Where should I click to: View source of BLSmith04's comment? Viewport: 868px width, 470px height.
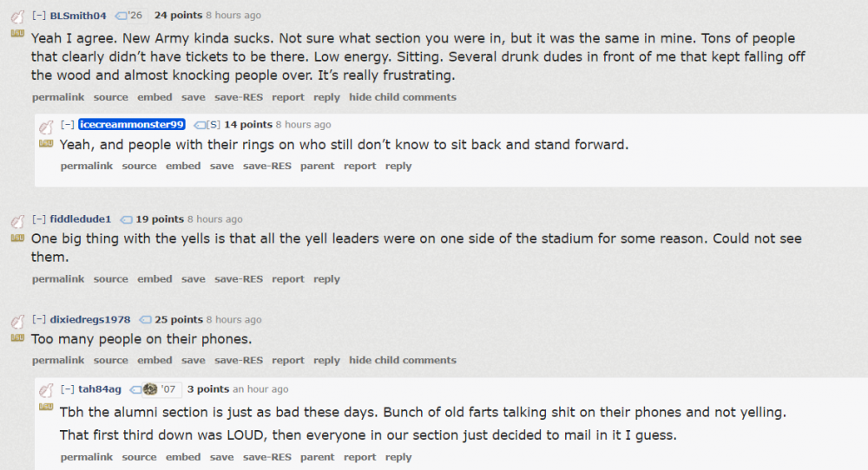[x=110, y=97]
